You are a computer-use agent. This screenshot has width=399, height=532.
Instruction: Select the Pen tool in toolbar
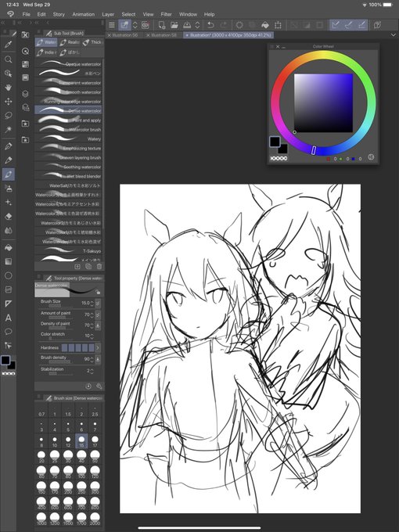click(x=8, y=146)
